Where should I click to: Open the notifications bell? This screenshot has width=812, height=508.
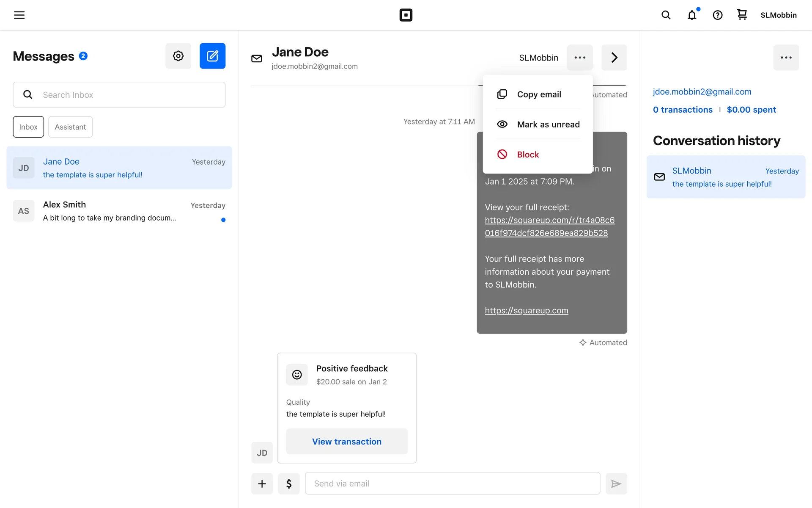tap(692, 15)
